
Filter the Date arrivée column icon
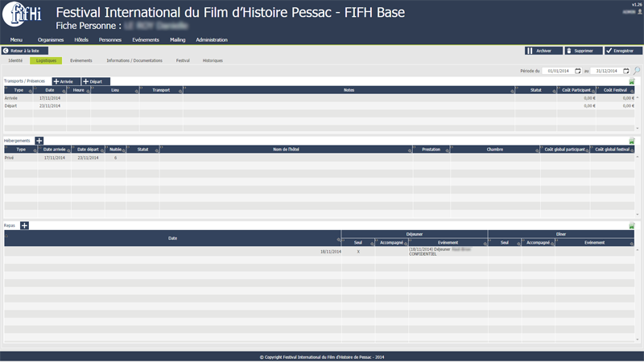click(68, 150)
